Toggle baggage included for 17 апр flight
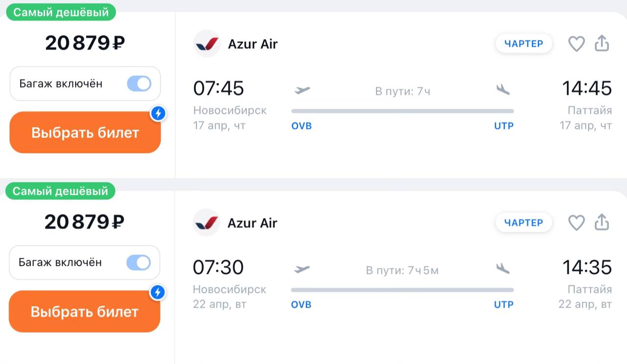 tap(139, 84)
